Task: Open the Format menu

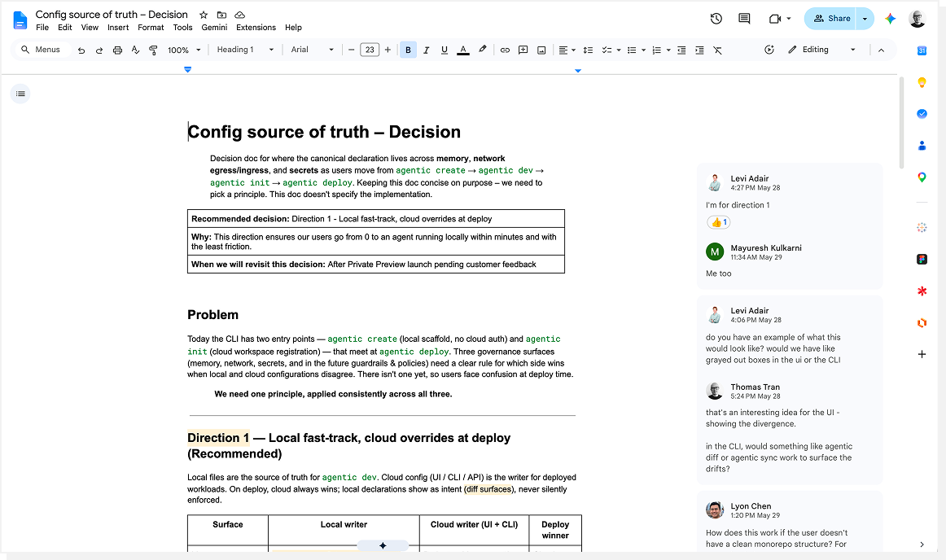Action: click(151, 27)
